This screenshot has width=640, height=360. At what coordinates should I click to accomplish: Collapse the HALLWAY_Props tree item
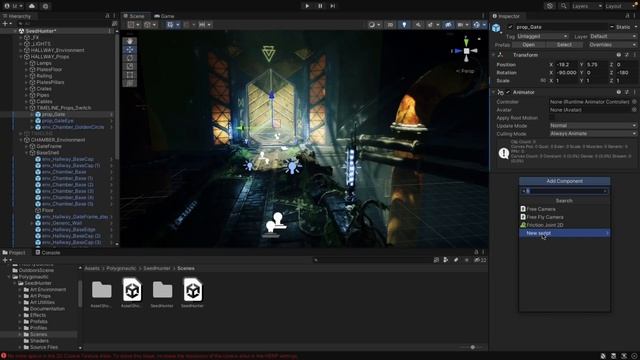point(21,57)
